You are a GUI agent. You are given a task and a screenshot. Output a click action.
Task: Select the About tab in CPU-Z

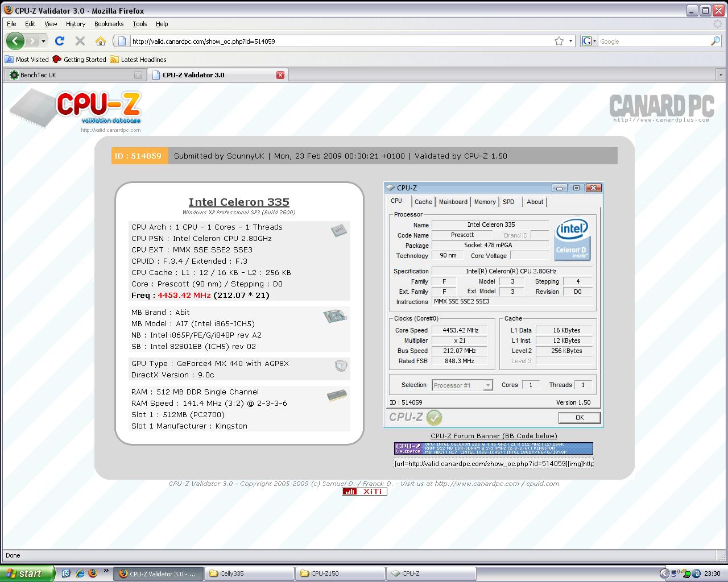click(535, 202)
